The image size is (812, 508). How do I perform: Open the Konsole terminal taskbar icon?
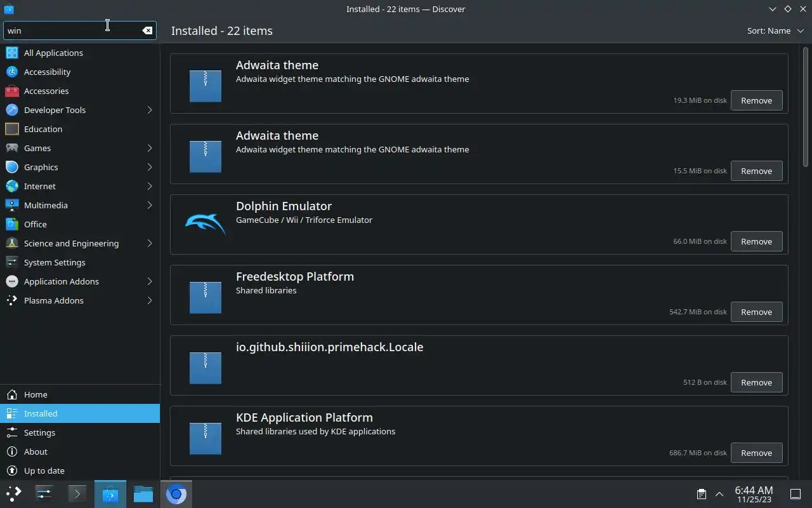point(77,493)
